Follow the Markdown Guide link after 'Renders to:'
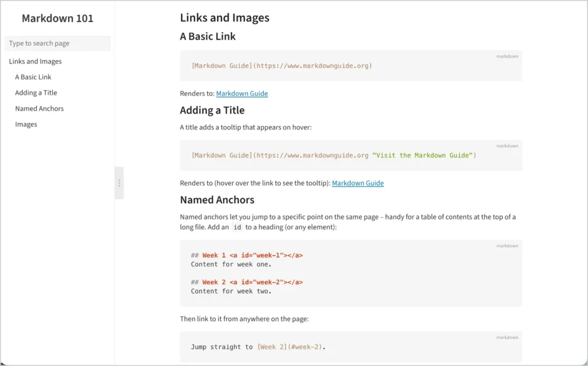This screenshot has width=588, height=366. 242,93
